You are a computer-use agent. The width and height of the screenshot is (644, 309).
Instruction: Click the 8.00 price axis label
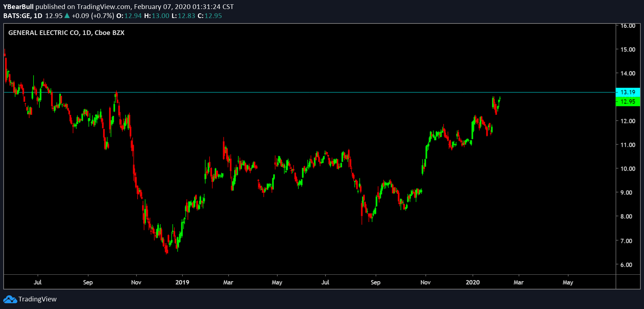coord(626,216)
